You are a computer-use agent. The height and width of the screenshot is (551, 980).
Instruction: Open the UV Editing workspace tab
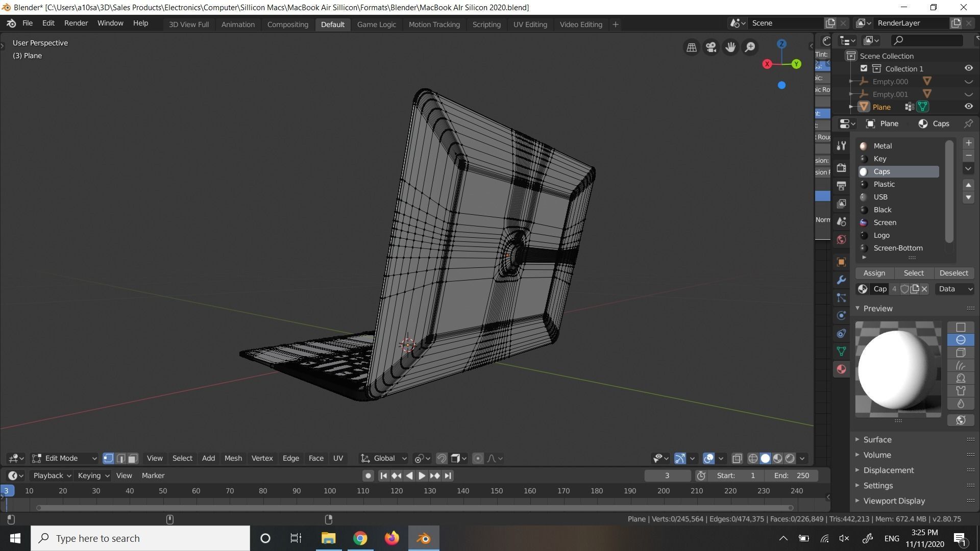(530, 24)
